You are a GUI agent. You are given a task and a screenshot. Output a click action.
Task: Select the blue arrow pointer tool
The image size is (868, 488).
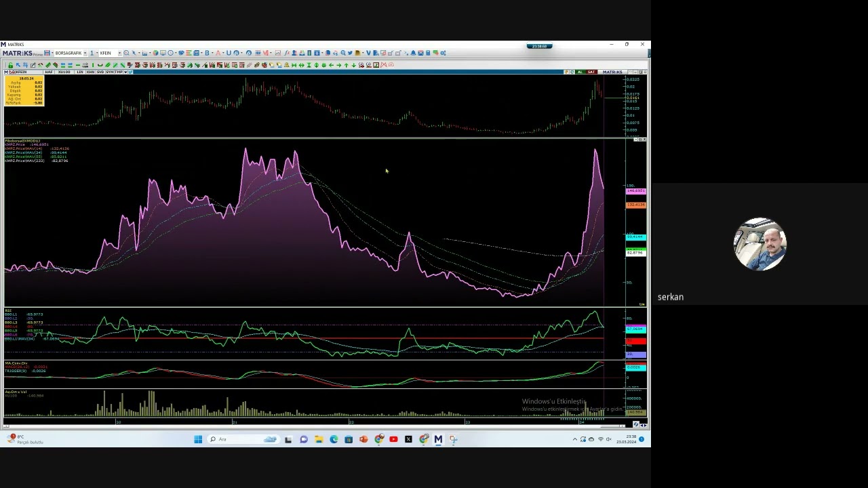tap(18, 65)
